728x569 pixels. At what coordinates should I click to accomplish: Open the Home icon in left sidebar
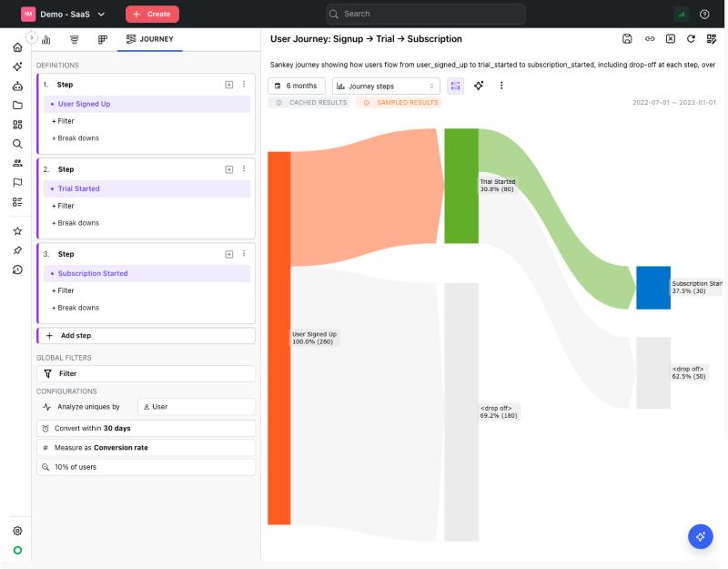17,47
